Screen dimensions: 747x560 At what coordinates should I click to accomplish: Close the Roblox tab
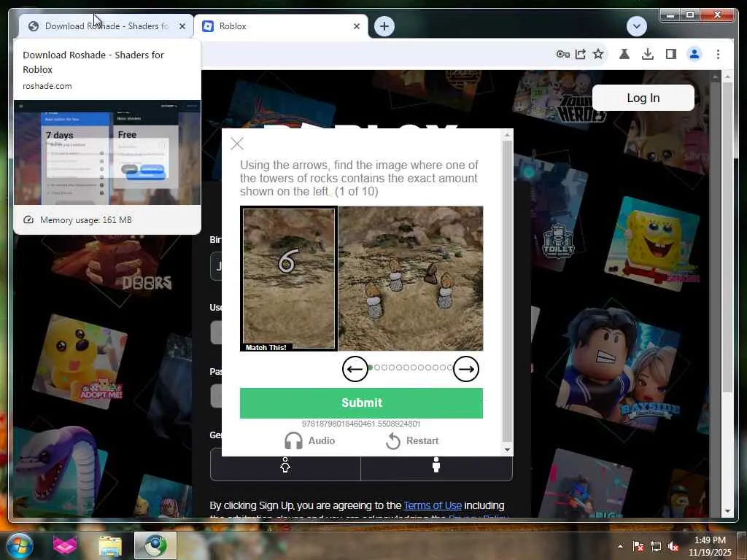[x=356, y=26]
